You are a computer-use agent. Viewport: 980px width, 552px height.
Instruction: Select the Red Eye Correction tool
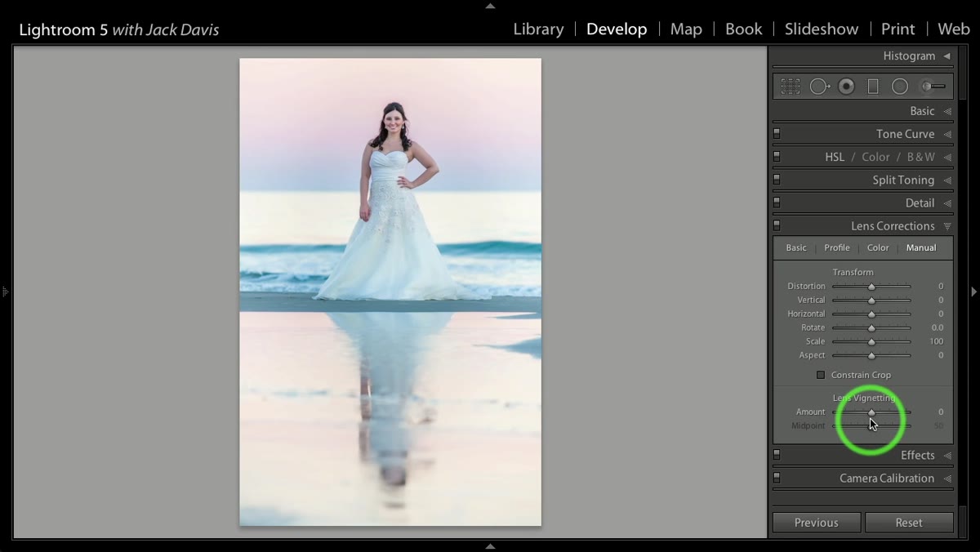pos(846,86)
